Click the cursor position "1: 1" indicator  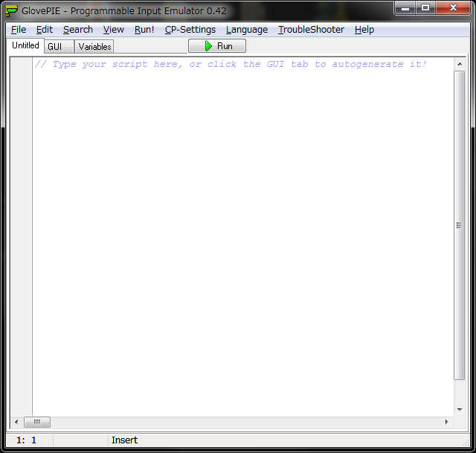click(27, 440)
